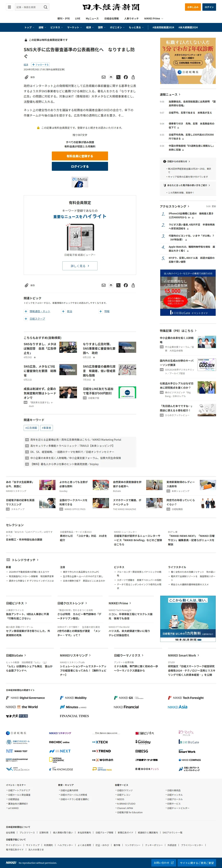
Task: Open the NIKKEI ValueSearch logo
Action: tap(18, 769)
